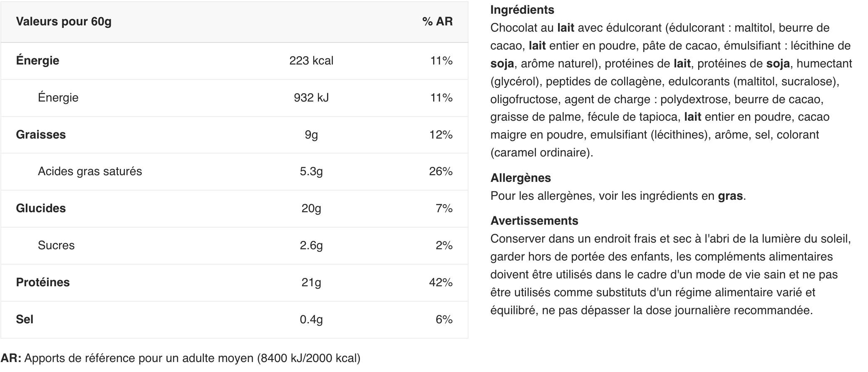Click the '42%' protein percentage
The width and height of the screenshot is (868, 372).
[441, 283]
